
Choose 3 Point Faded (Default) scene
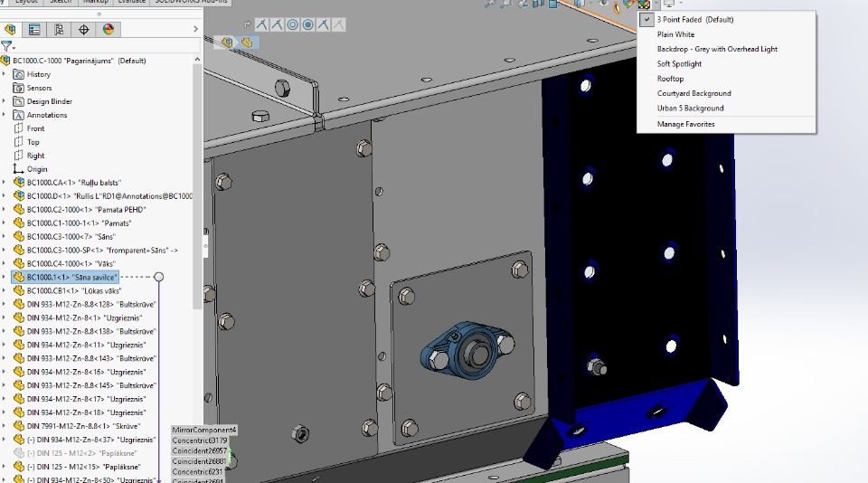694,19
